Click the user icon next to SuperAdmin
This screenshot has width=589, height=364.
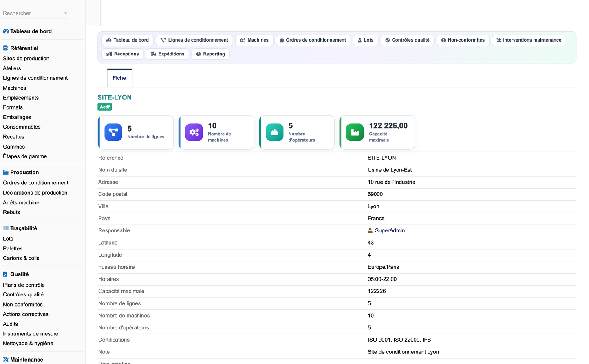370,230
